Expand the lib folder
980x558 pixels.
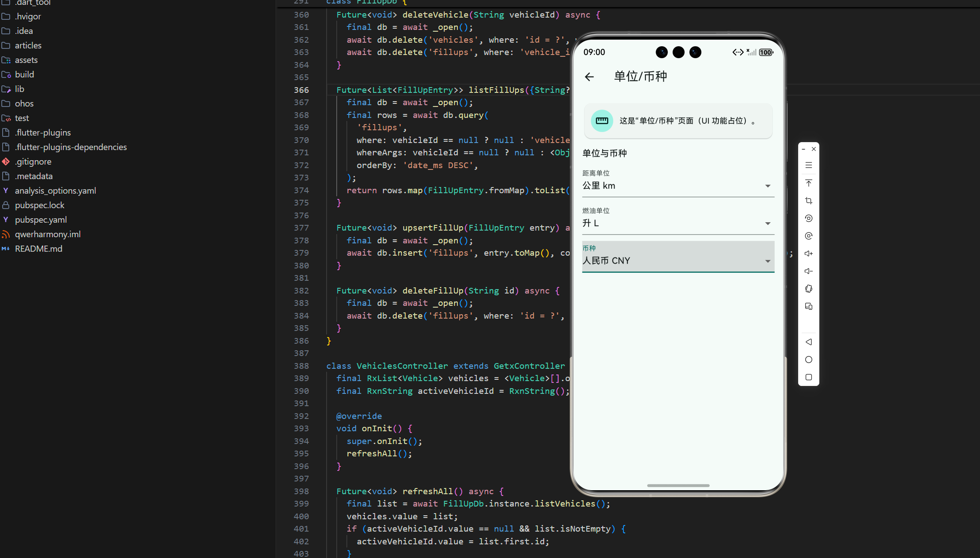[x=19, y=89]
